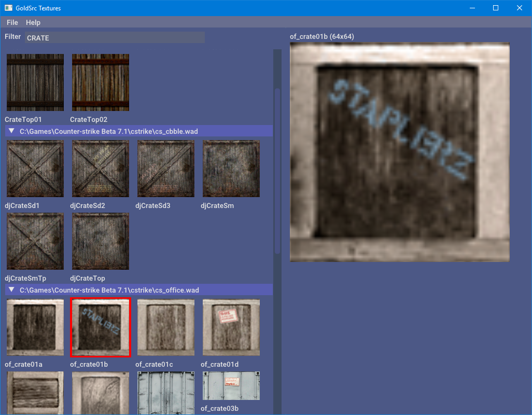Click the Filter text field containing CRATE
The width and height of the screenshot is (532, 415).
click(115, 37)
